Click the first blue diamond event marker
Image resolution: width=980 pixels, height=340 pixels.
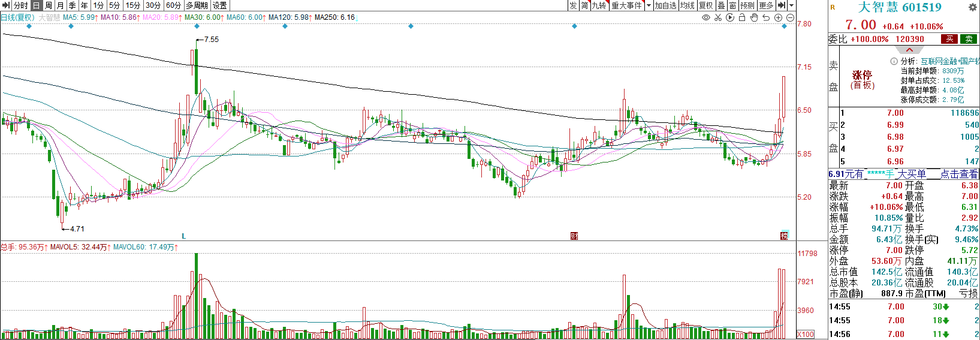[29, 26]
